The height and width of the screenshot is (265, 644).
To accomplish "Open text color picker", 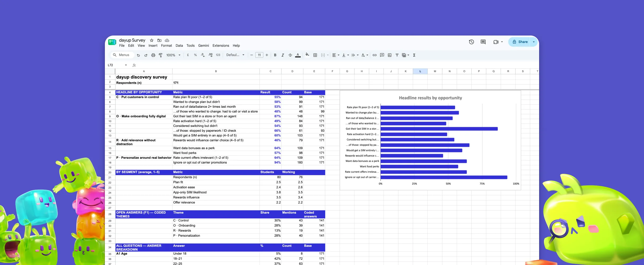I will pos(298,55).
